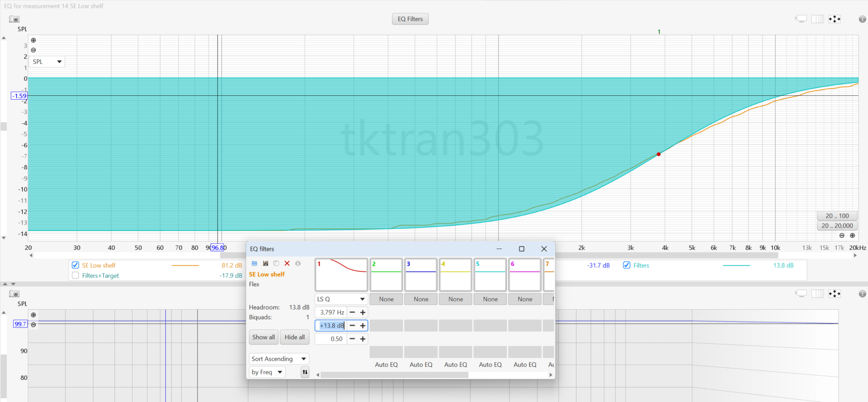
Task: Collapse divider down arrow between graphs
Action: click(x=13, y=284)
